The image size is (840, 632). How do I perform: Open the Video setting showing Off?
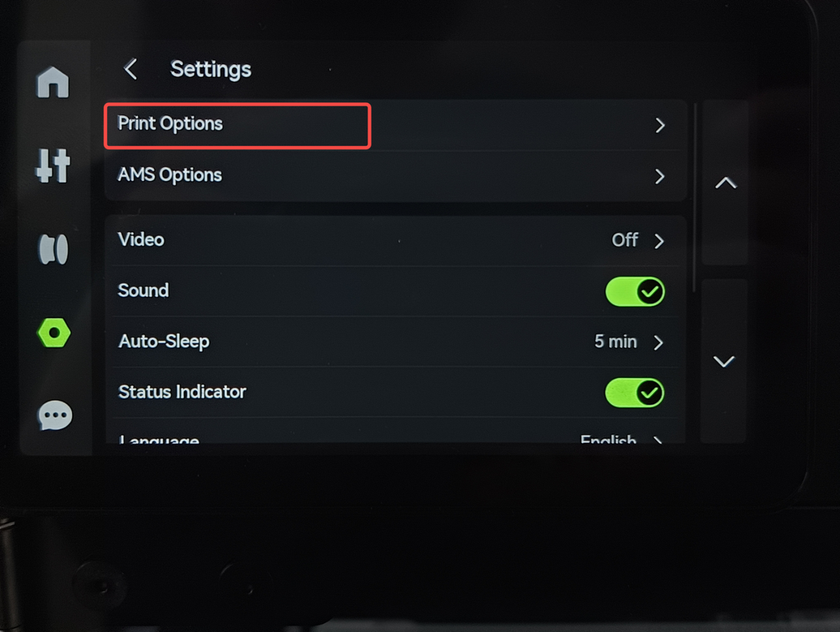[x=637, y=241]
